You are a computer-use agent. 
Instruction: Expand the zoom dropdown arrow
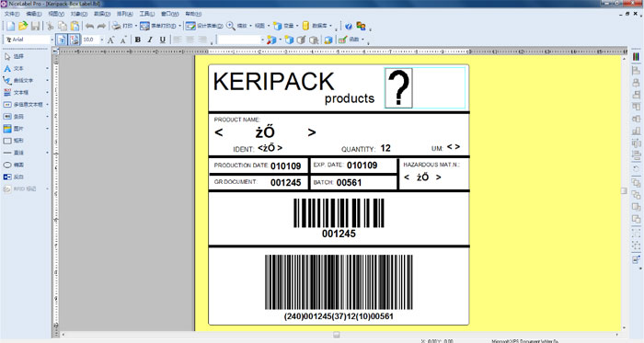[250, 26]
